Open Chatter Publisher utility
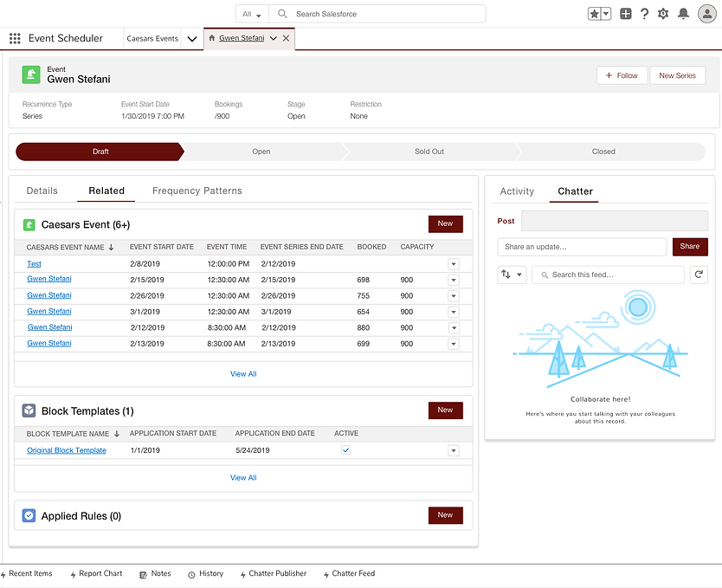 [x=274, y=574]
